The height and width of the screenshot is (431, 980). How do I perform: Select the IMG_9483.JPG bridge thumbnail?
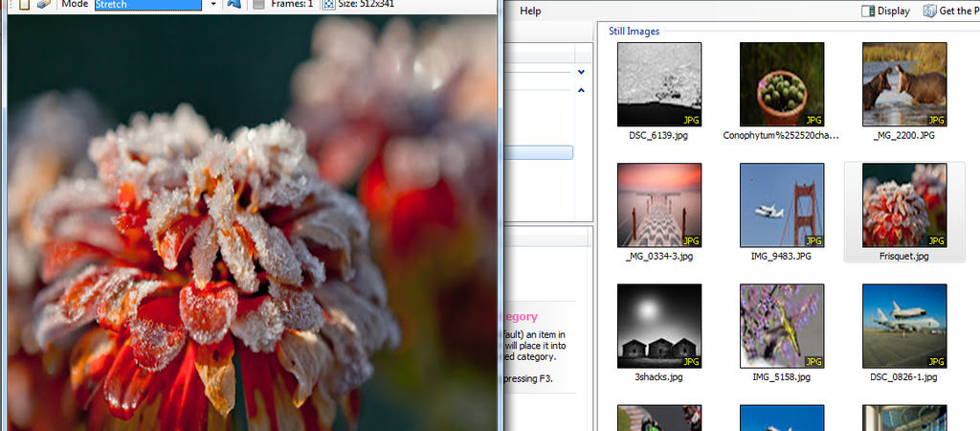(781, 205)
